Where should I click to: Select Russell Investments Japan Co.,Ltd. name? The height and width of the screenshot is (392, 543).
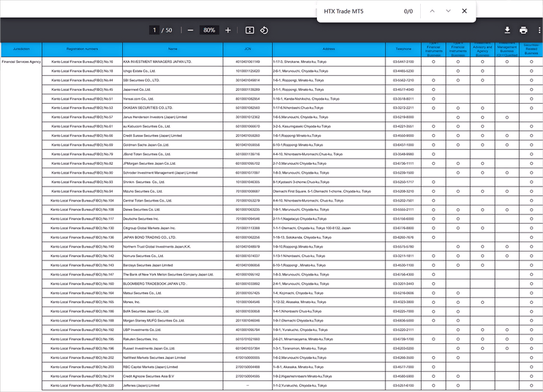149,349
